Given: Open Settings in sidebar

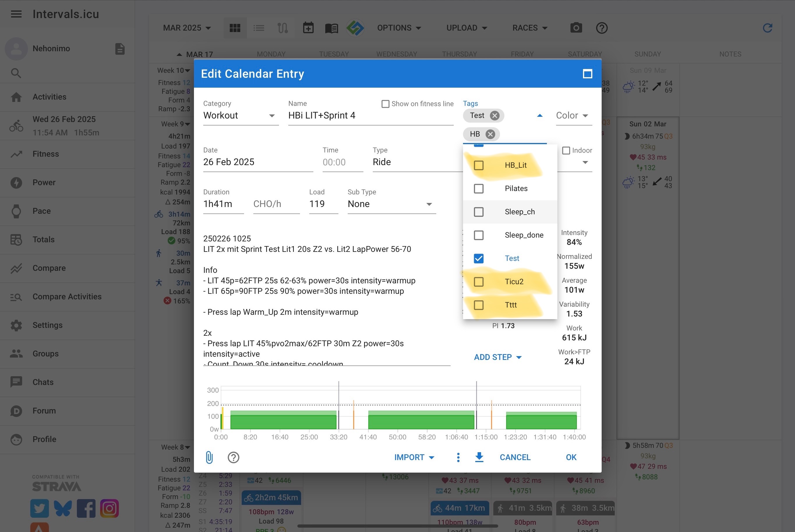Looking at the screenshot, I should 68,325.
